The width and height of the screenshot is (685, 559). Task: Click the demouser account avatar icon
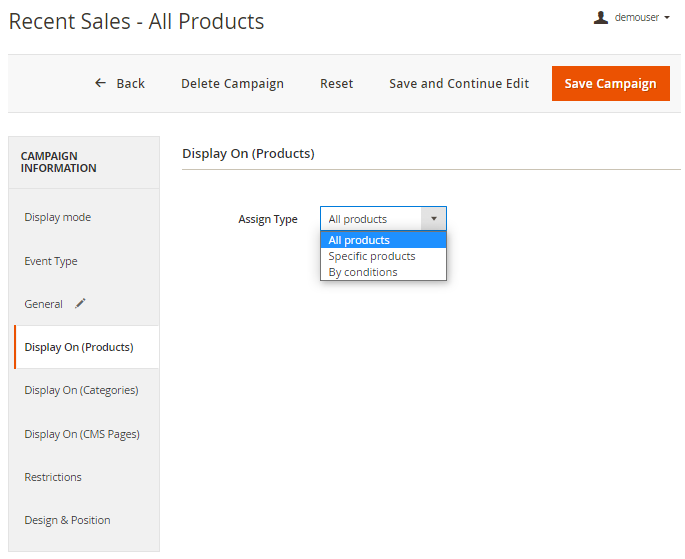coord(601,17)
